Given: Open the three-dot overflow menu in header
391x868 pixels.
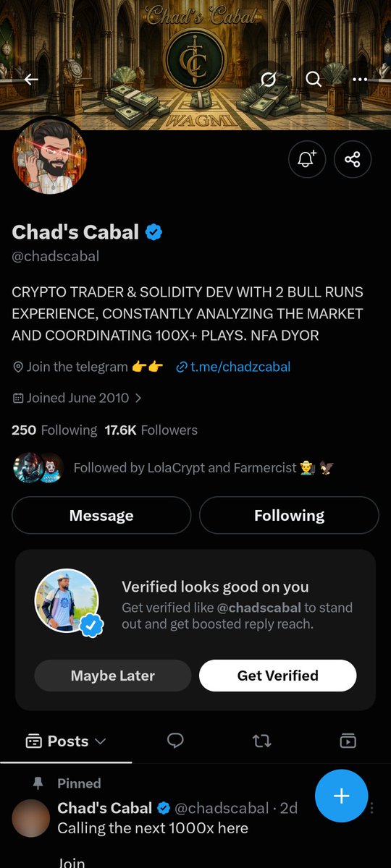Looking at the screenshot, I should pos(360,79).
